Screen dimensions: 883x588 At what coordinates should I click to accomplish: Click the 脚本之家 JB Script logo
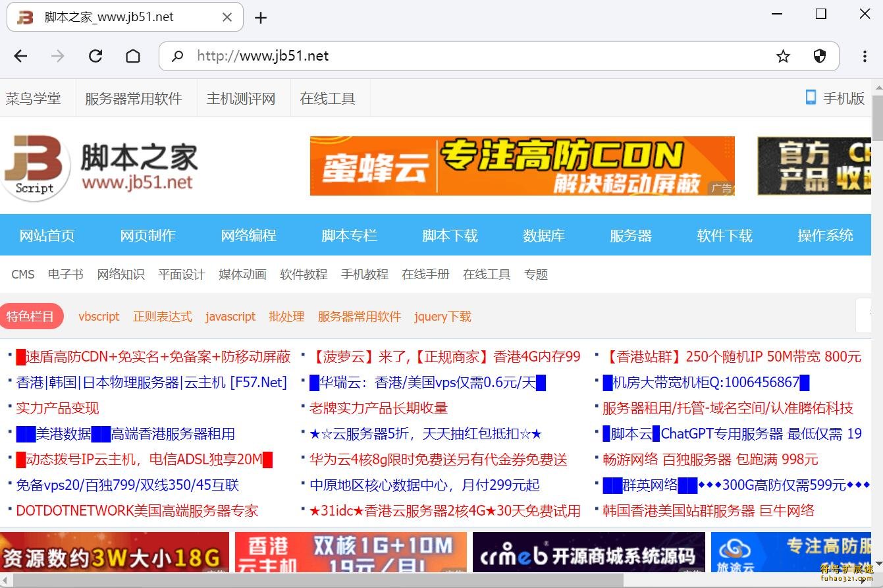[100, 167]
